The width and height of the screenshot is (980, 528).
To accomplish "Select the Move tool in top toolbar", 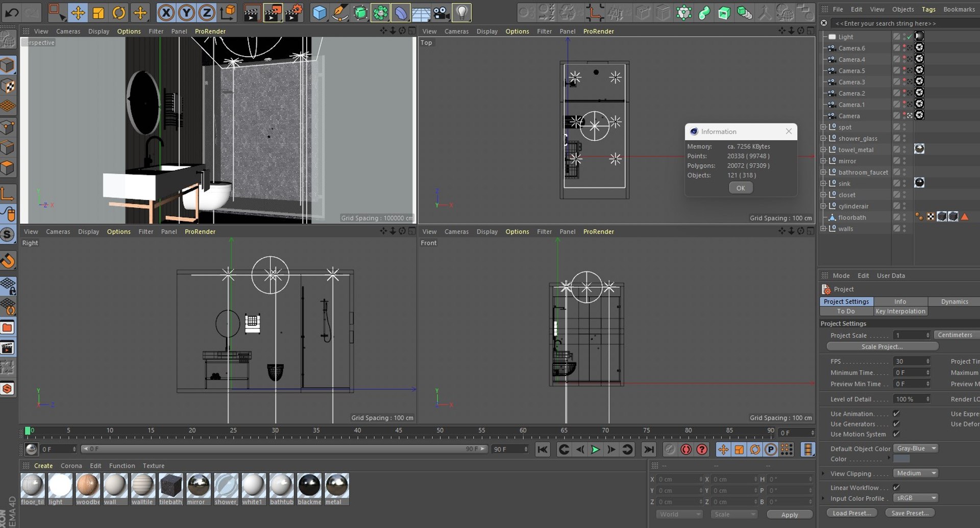I will coord(78,13).
